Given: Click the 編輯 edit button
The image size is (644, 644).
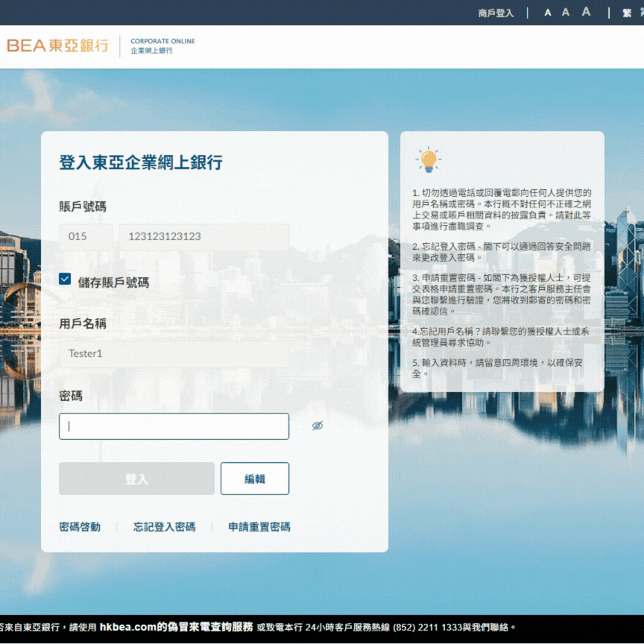Looking at the screenshot, I should point(255,479).
